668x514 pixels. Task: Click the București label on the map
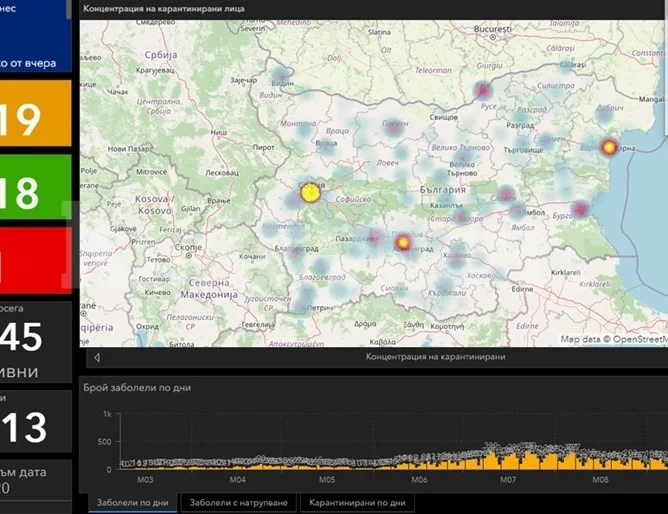(492, 29)
